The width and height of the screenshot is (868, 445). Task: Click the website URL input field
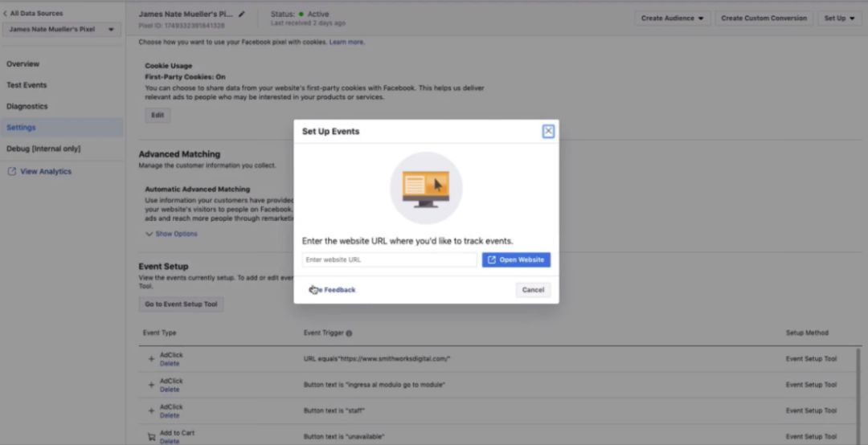(x=389, y=260)
